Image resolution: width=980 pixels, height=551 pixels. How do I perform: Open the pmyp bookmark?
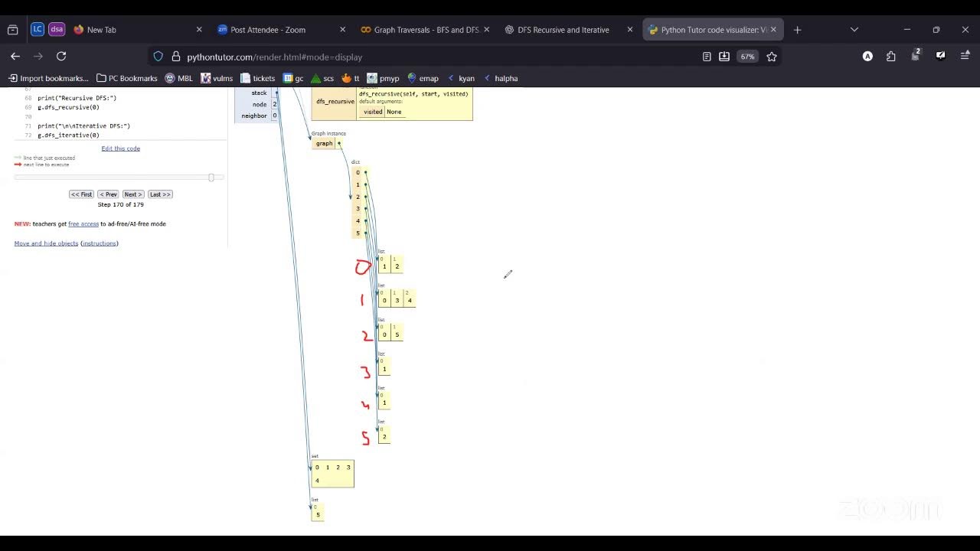[x=383, y=78]
